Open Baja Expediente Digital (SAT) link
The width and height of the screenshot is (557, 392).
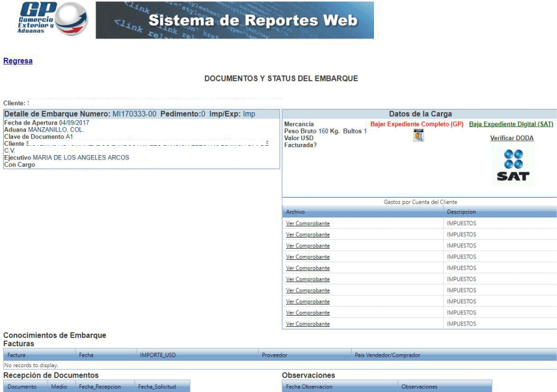tap(511, 124)
